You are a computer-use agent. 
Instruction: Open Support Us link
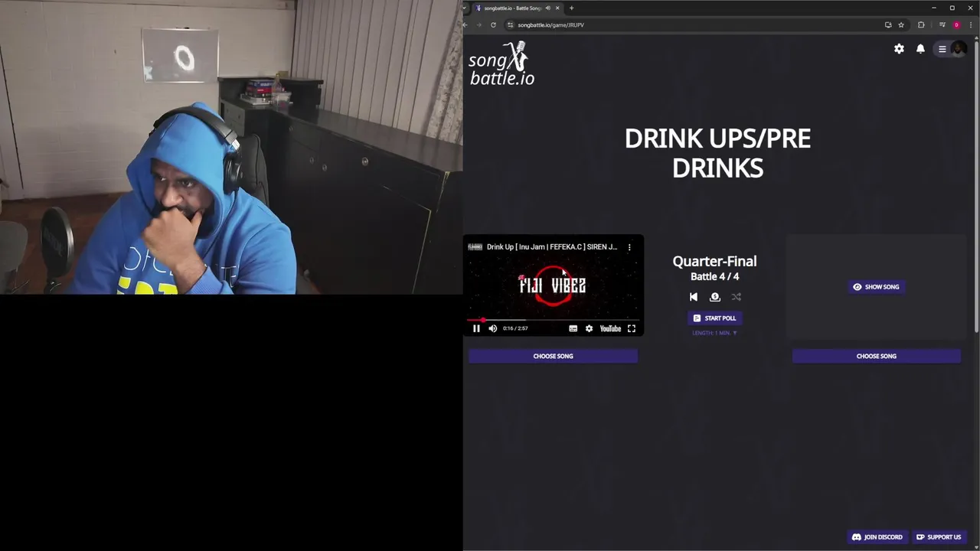click(939, 537)
